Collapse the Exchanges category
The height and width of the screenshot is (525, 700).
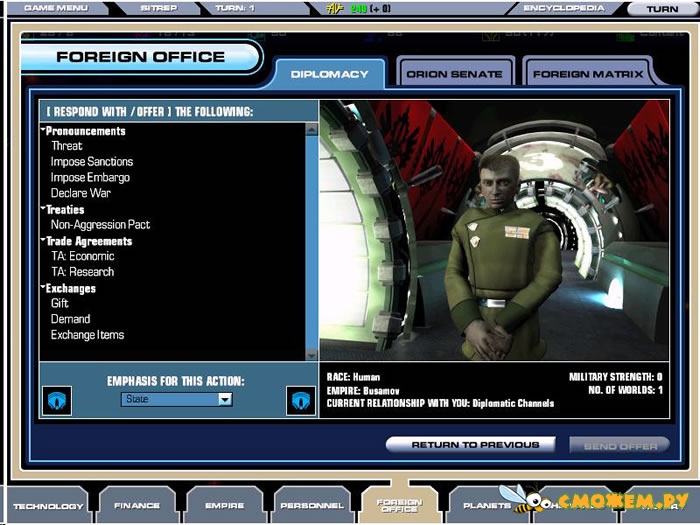pyautogui.click(x=43, y=288)
